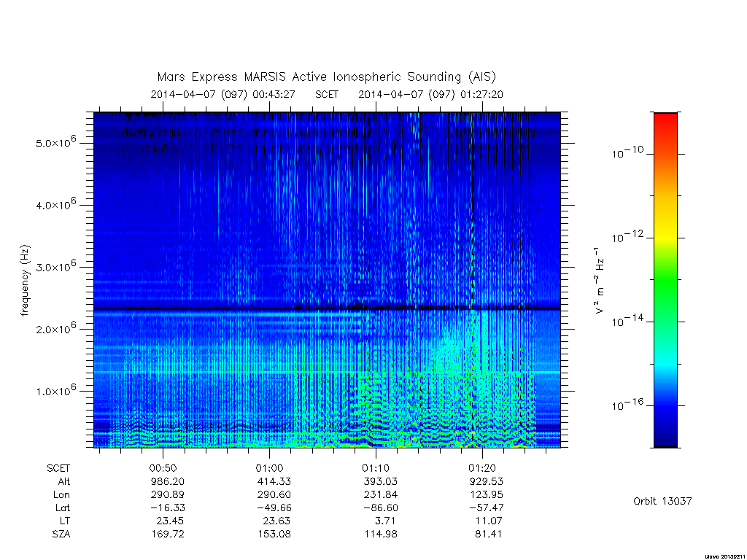Click the dark horizontal band near 2.3 MHz
747x560 pixels.
point(327,309)
